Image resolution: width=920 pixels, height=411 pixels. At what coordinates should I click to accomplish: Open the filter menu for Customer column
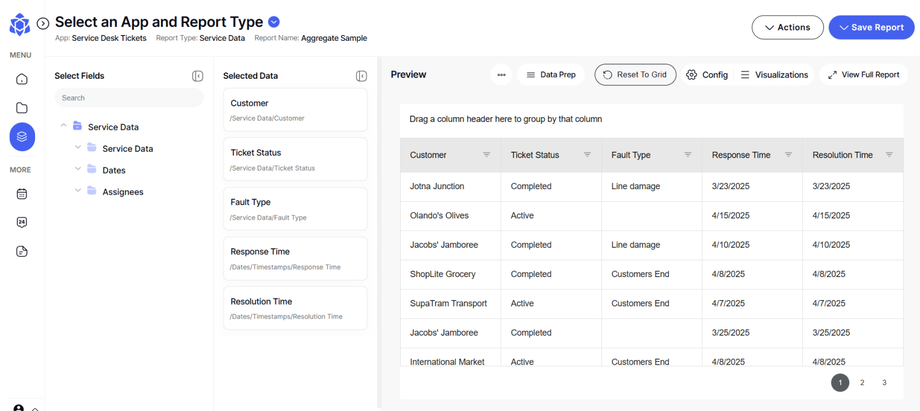point(487,155)
